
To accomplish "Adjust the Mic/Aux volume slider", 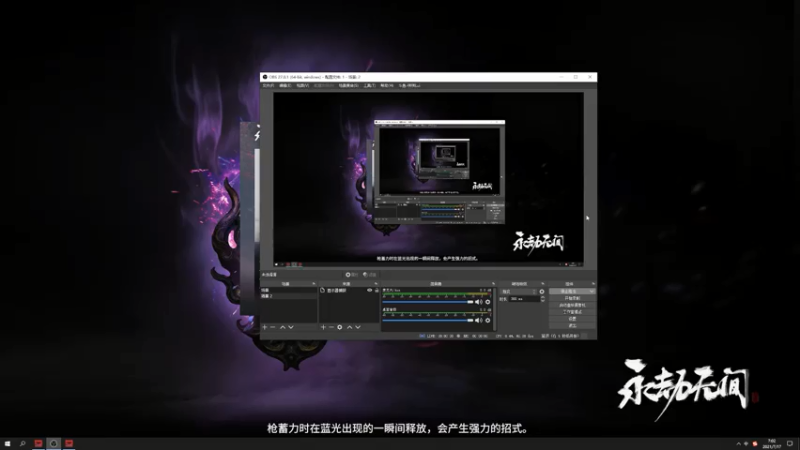I will [428, 302].
